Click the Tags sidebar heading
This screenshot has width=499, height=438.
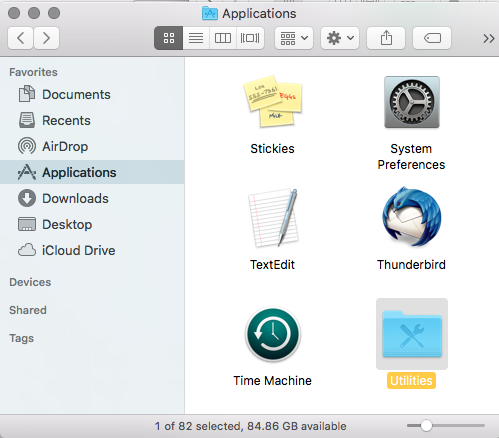click(x=21, y=338)
